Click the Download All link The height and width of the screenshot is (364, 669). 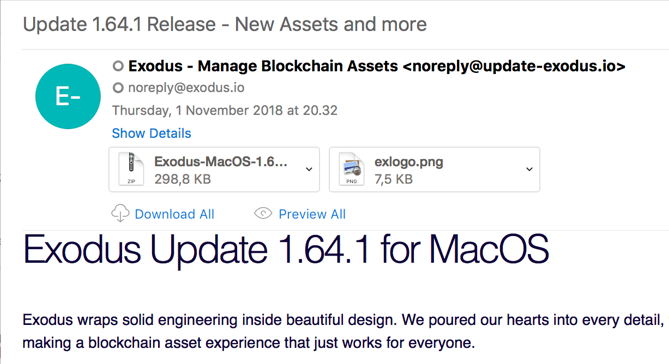(x=175, y=214)
